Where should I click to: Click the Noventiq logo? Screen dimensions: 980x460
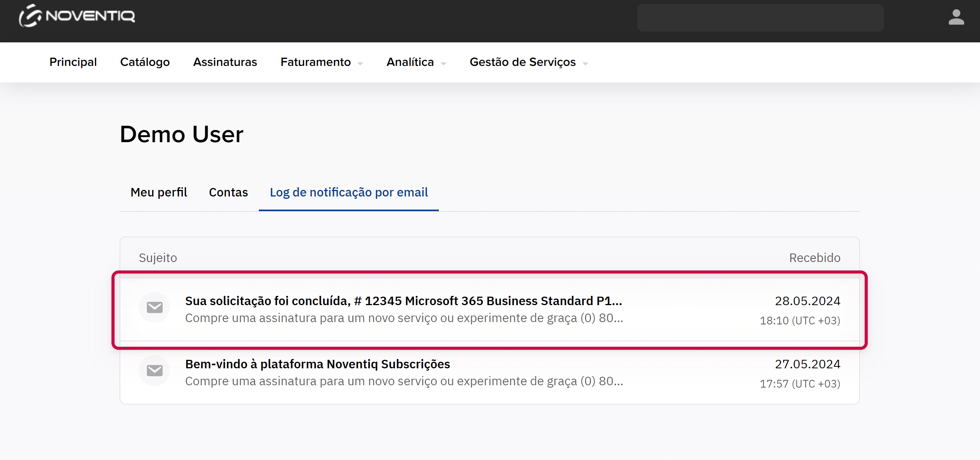[77, 16]
